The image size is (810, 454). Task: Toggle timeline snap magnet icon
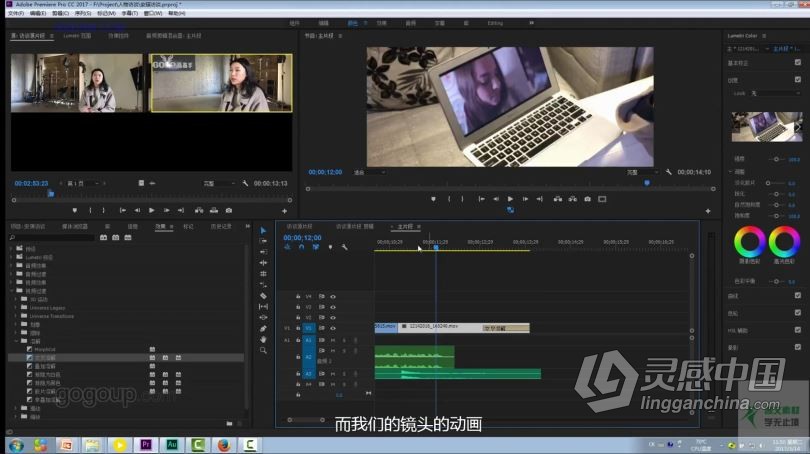click(x=302, y=247)
